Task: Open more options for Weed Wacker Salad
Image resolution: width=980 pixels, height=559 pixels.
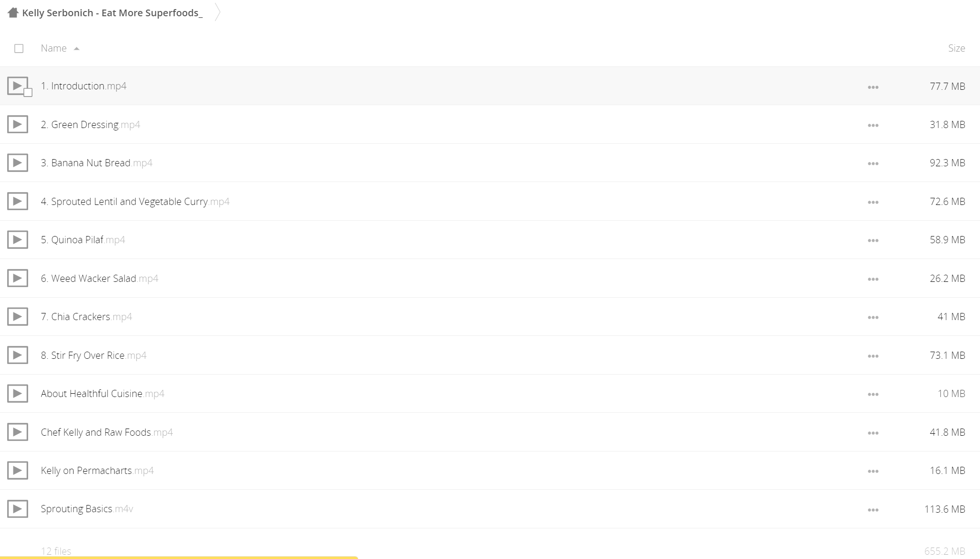Action: point(873,279)
